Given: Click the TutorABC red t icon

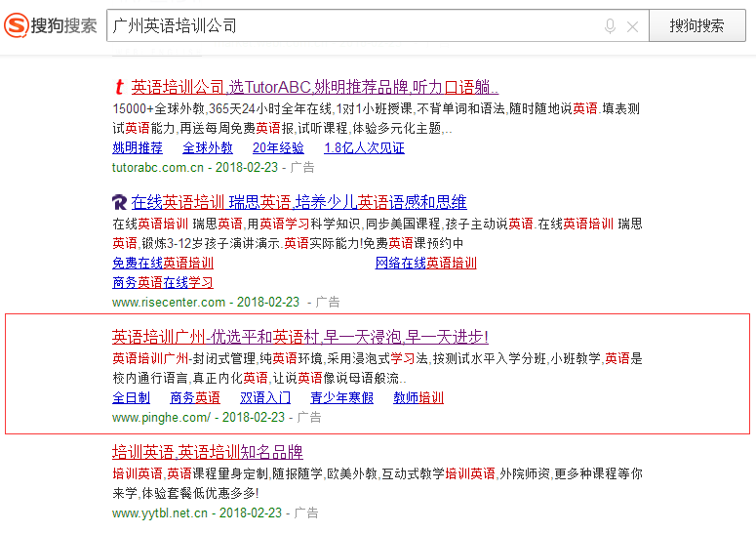Looking at the screenshot, I should tap(119, 87).
